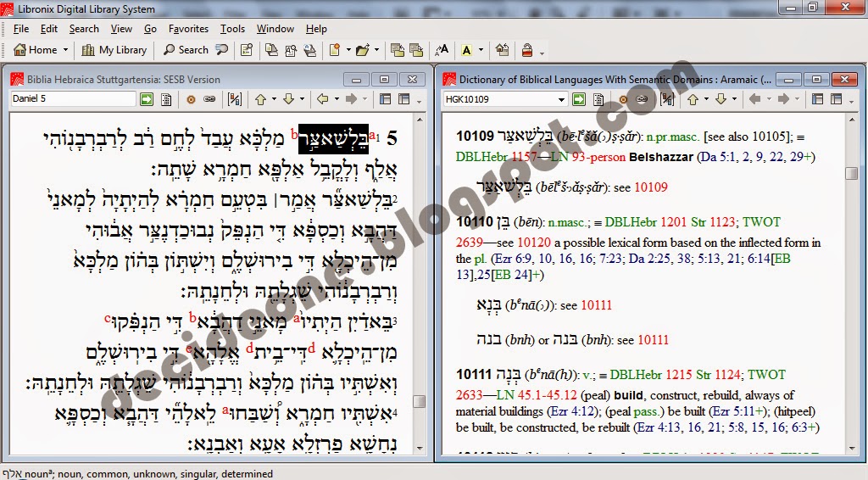Open the Edit menu

(48, 29)
